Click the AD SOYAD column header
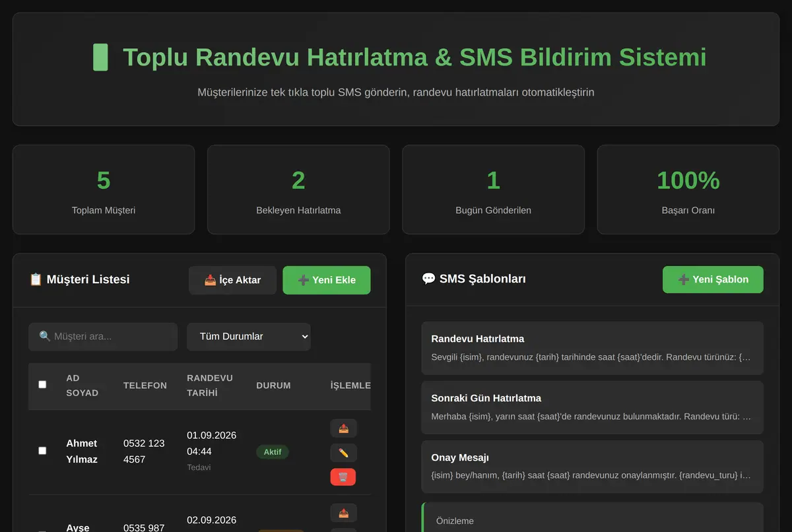 pos(82,385)
